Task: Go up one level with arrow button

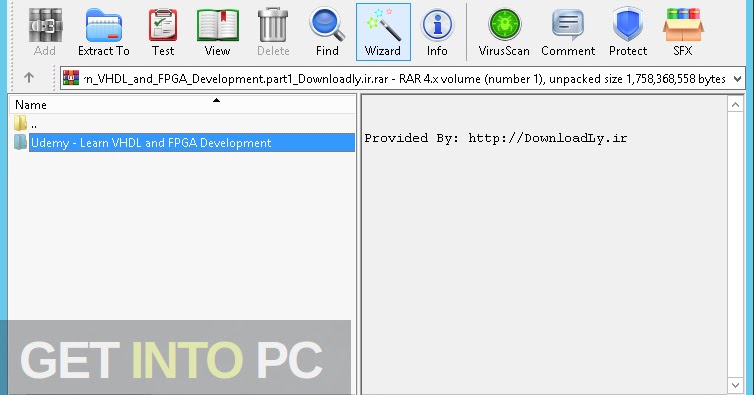Action: click(29, 77)
